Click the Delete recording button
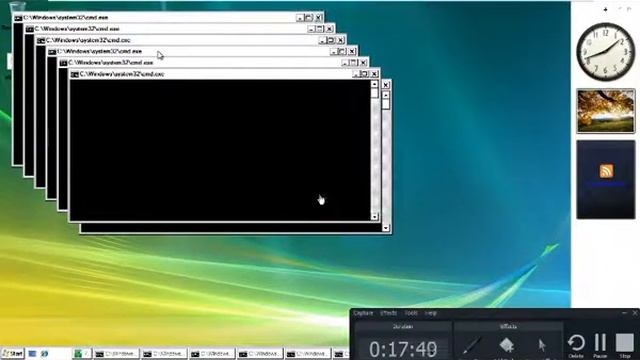 pos(576,346)
